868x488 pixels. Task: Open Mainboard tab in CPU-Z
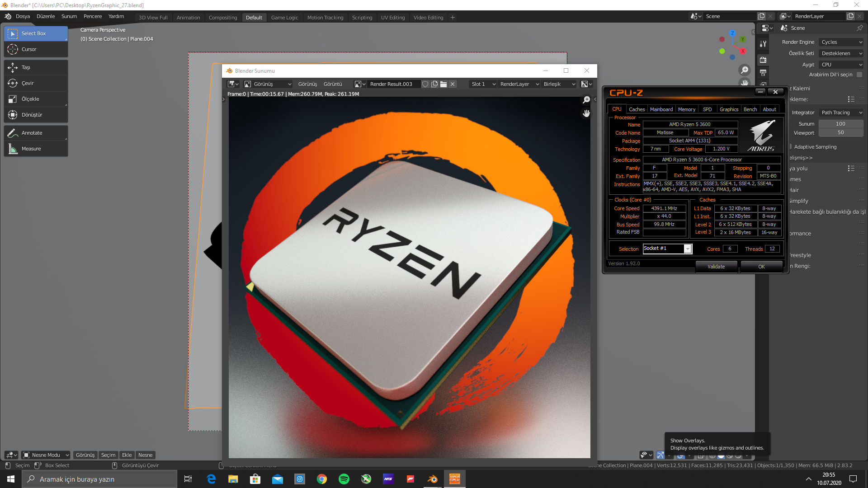[x=661, y=109]
